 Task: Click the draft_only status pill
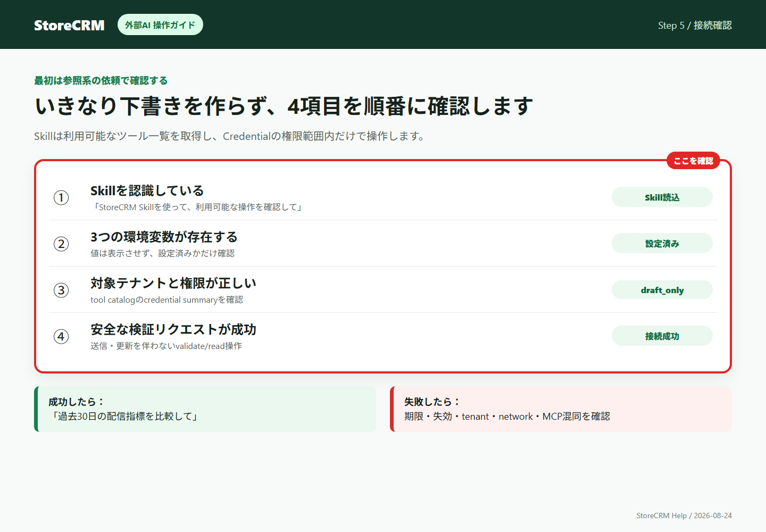pos(662,290)
